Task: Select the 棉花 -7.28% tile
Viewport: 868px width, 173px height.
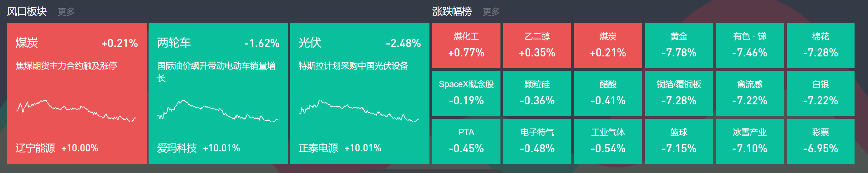Action: tap(820, 45)
